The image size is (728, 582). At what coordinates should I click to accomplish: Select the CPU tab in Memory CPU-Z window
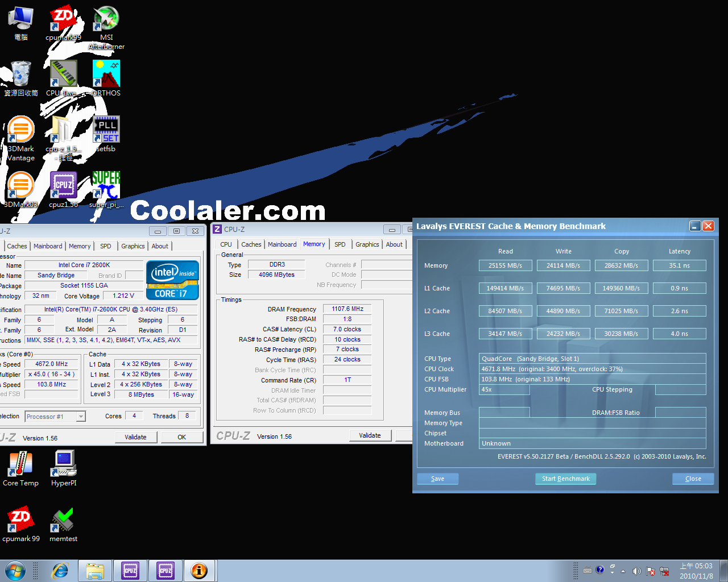[x=226, y=244]
